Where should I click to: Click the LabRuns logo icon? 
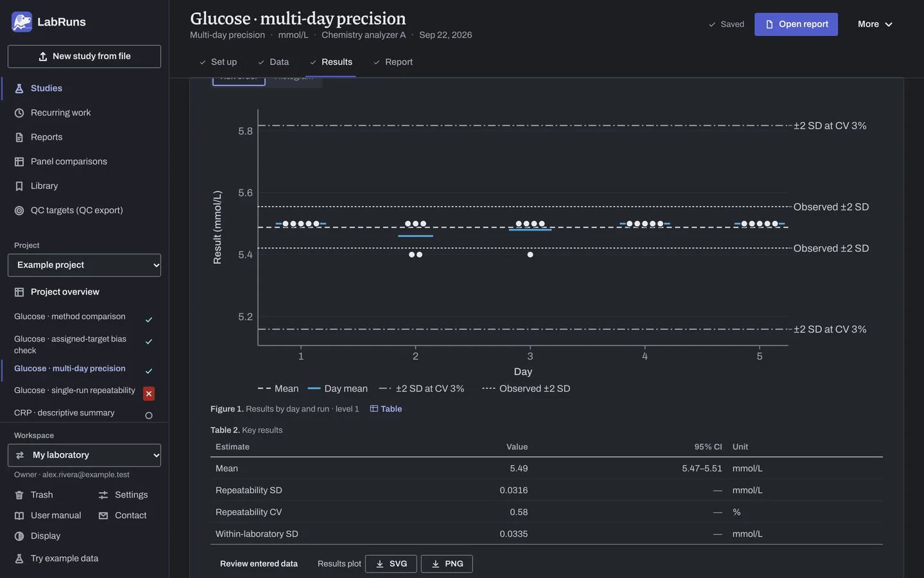pyautogui.click(x=22, y=22)
